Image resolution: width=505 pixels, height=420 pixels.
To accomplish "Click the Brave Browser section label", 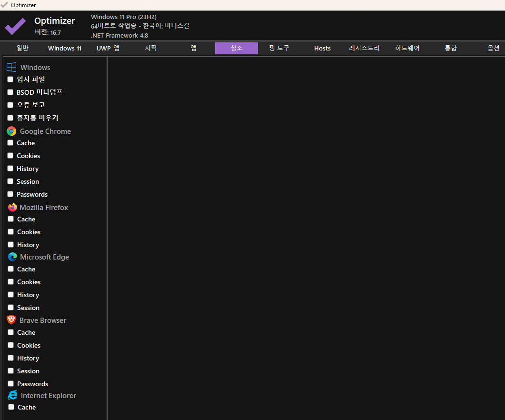I will pos(43,320).
